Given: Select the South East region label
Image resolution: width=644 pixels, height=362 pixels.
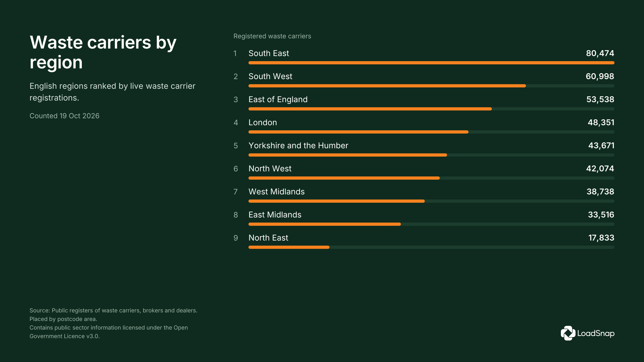Looking at the screenshot, I should 269,53.
